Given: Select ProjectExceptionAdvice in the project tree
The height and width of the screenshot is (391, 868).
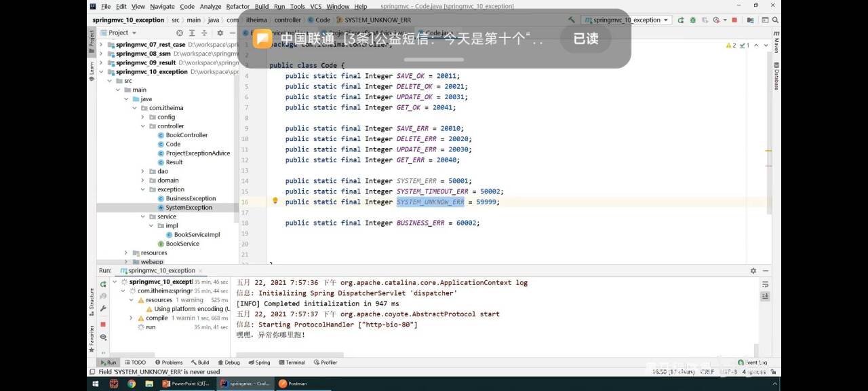Looking at the screenshot, I should pyautogui.click(x=193, y=153).
